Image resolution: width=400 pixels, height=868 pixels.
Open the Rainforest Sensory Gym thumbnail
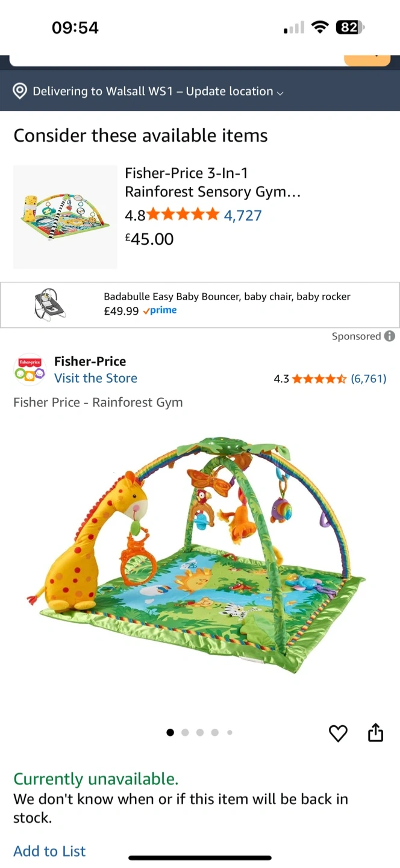pyautogui.click(x=65, y=217)
